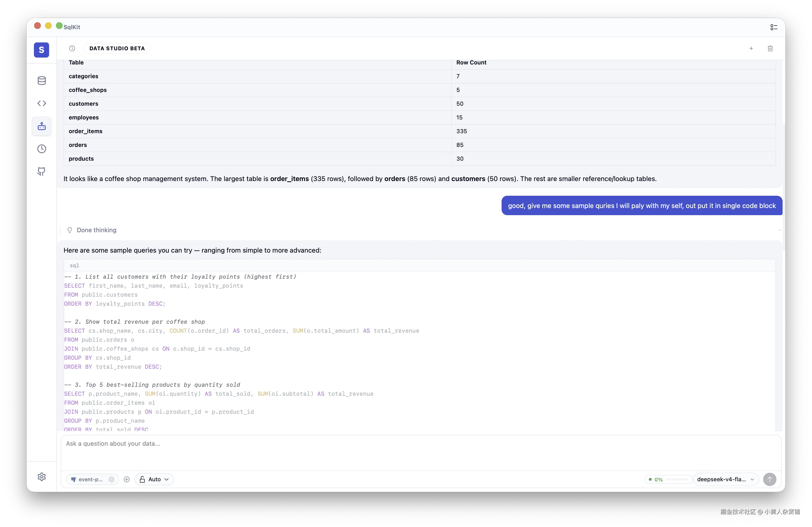The height and width of the screenshot is (527, 812).
Task: Delete conversation with trash icon
Action: pyautogui.click(x=770, y=48)
